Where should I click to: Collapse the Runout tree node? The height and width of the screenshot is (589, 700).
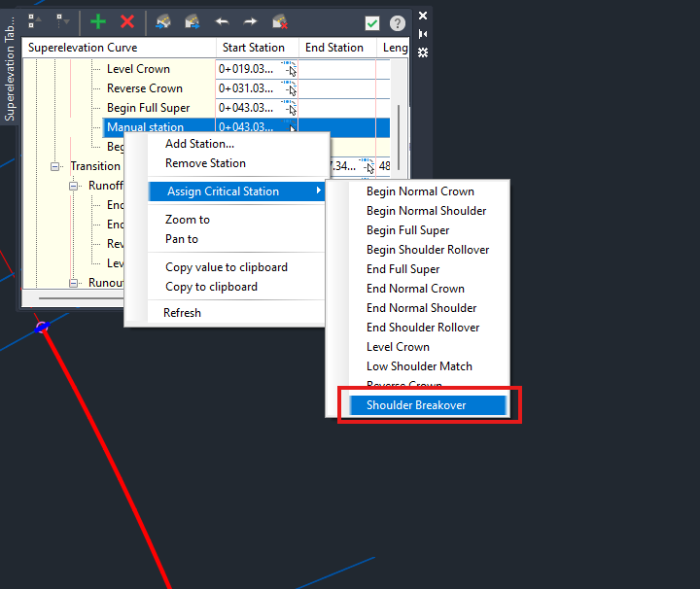click(76, 283)
